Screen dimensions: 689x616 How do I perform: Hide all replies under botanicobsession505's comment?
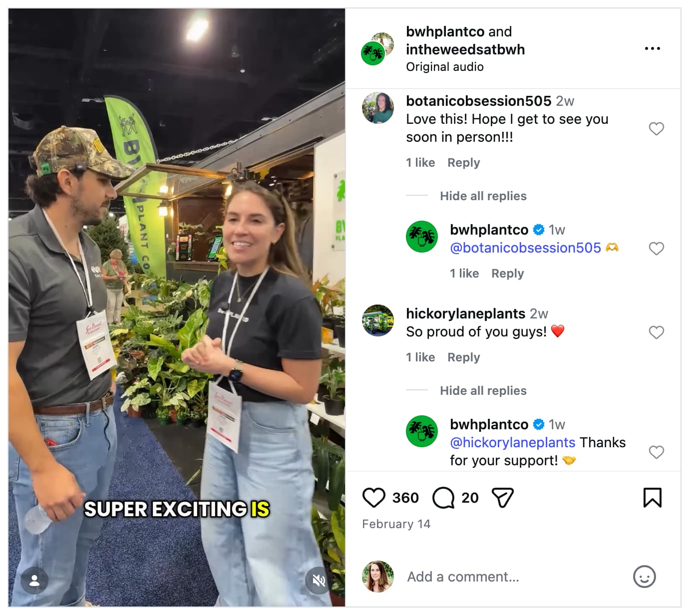483,196
